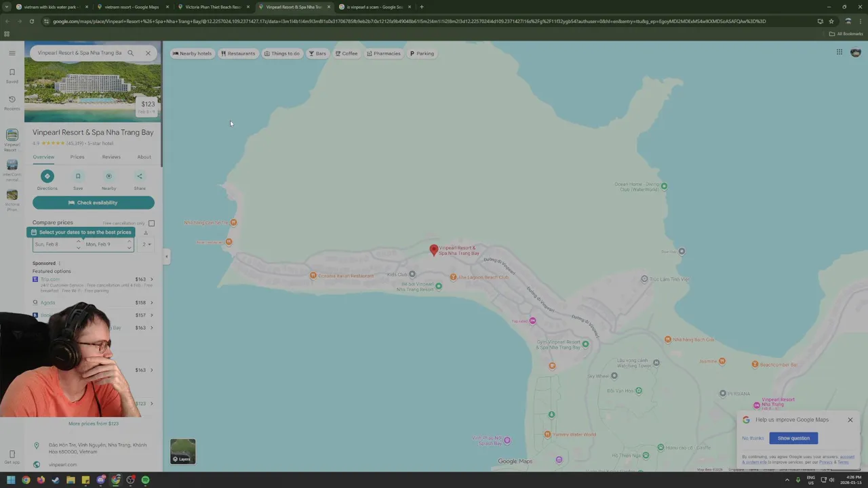Screen dimensions: 868x488
Task: Click the Ocean Home Diving Club marker
Action: pos(664,186)
